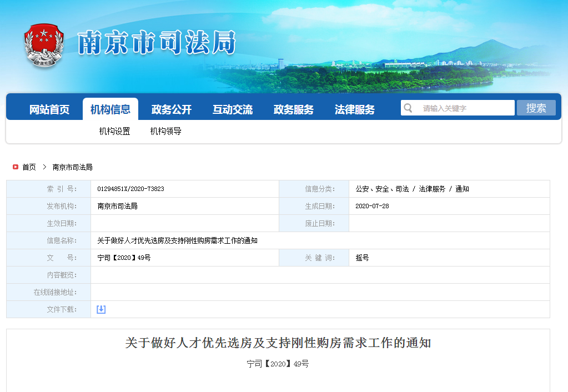568x392 pixels.
Task: Open the 机构设置 submenu link
Action: (115, 132)
